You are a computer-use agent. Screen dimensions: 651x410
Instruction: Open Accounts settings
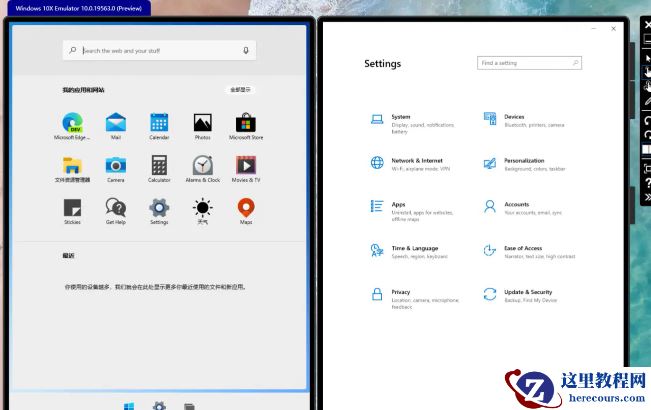click(523, 207)
